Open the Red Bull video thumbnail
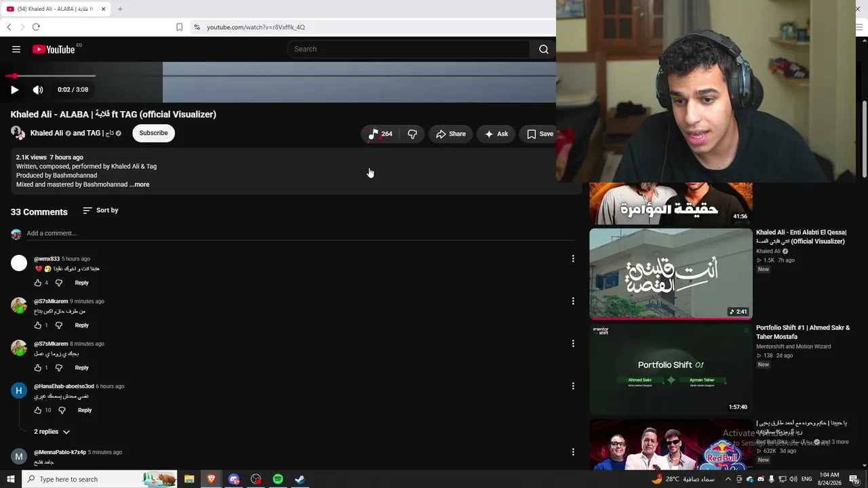Image resolution: width=868 pixels, height=488 pixels. click(671, 444)
